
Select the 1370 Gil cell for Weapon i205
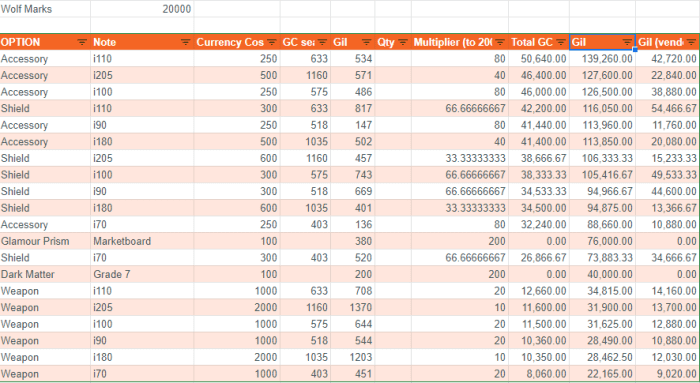coord(352,308)
